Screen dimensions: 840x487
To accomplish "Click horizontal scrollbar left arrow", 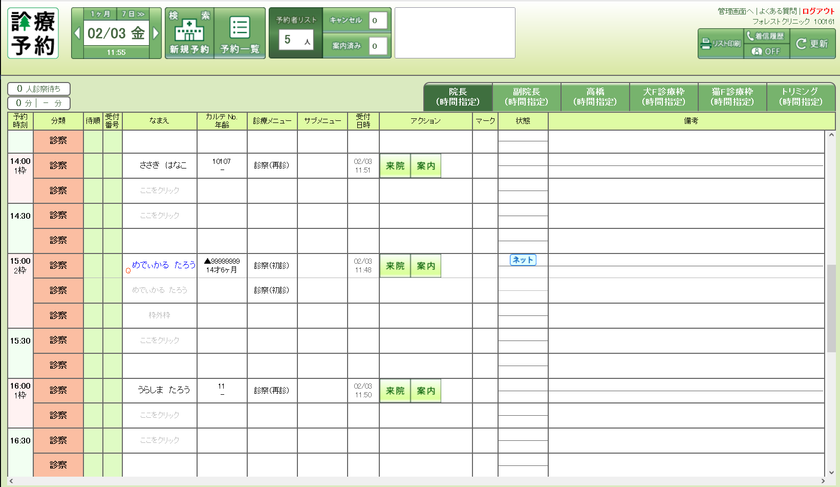I will pos(12,481).
